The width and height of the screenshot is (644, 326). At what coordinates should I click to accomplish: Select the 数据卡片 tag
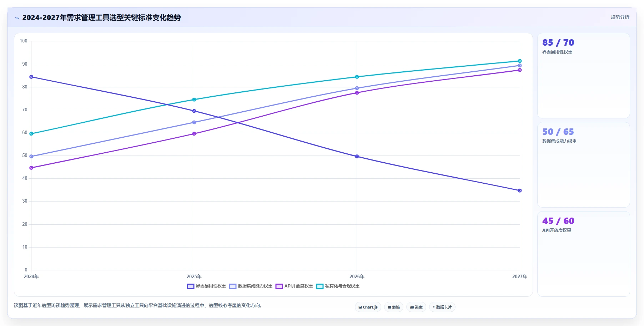click(442, 307)
